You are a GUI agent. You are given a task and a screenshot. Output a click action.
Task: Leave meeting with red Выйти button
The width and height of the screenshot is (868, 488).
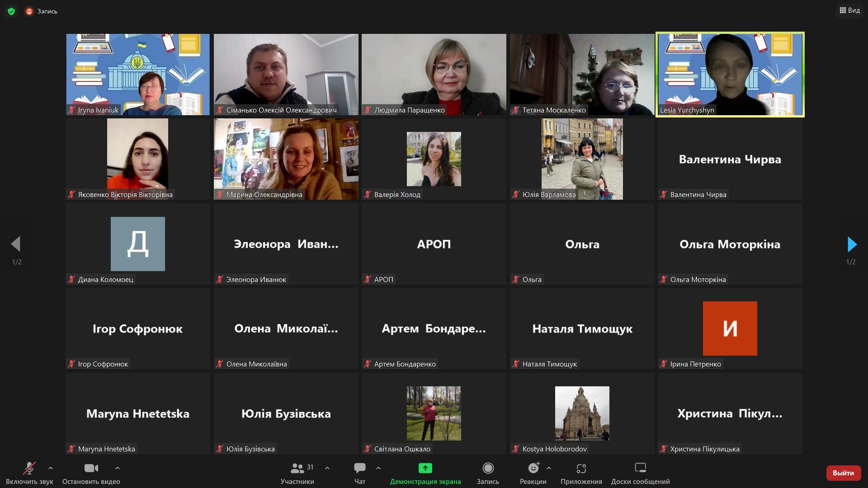[x=843, y=473]
